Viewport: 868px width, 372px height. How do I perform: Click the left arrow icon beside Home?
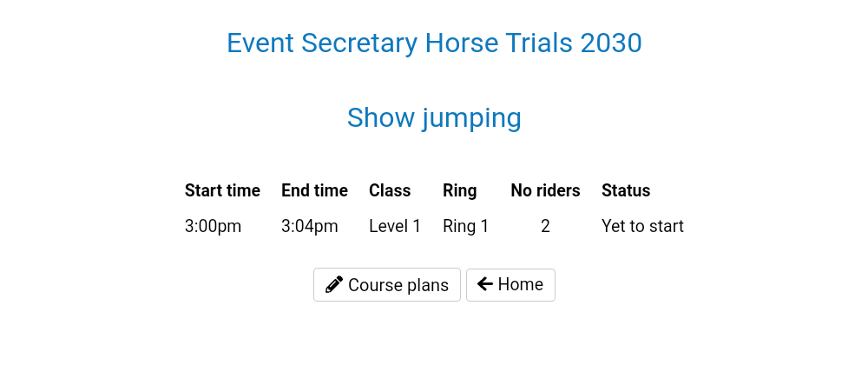coord(485,284)
